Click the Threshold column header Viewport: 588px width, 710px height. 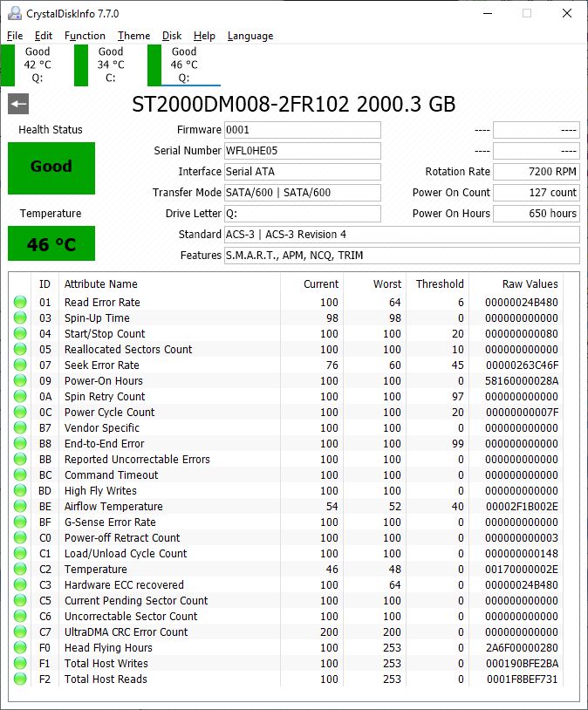pyautogui.click(x=440, y=283)
